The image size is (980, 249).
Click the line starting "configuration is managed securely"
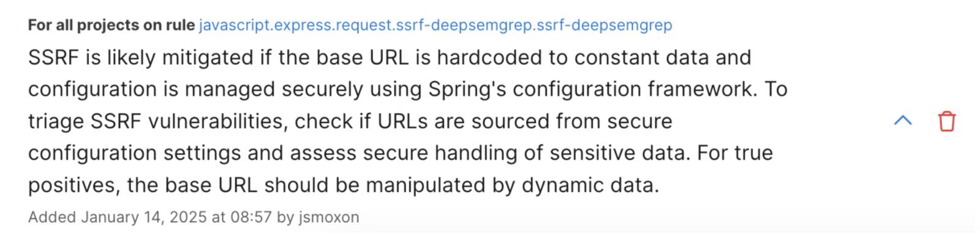coord(407,89)
